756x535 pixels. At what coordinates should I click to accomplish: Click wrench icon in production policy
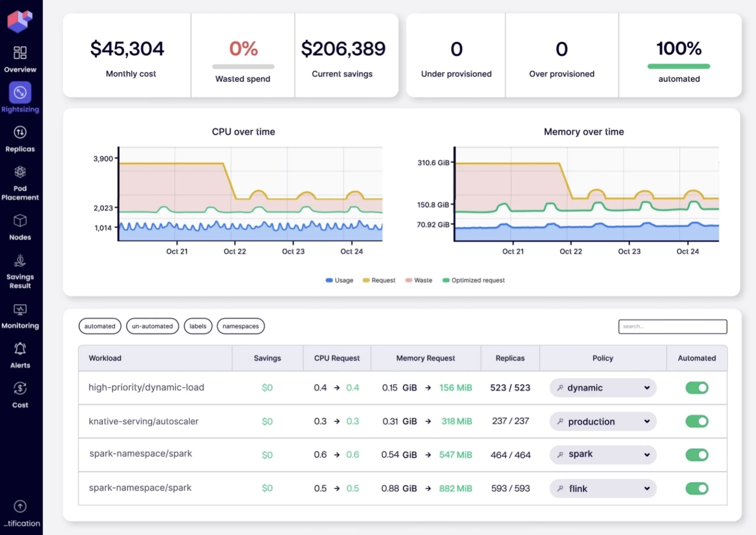click(x=560, y=421)
